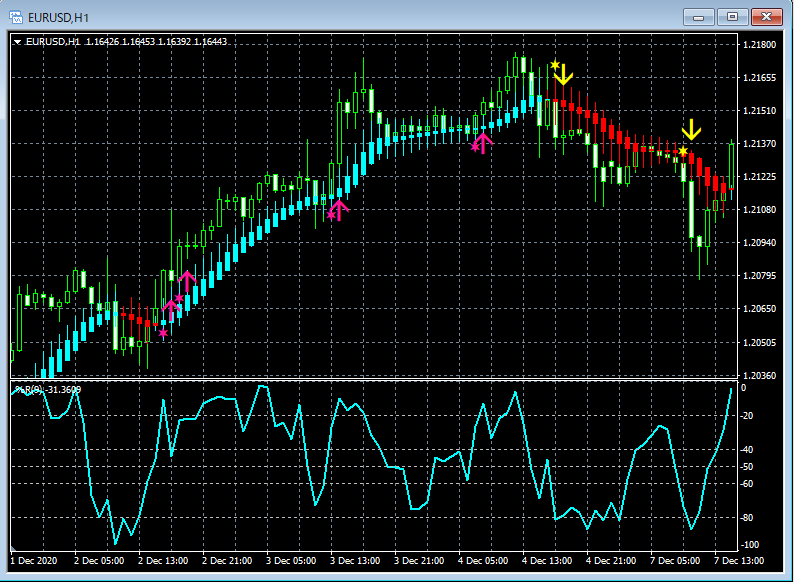Click the lowest pink star on the chart
This screenshot has width=795, height=582.
coord(164,333)
